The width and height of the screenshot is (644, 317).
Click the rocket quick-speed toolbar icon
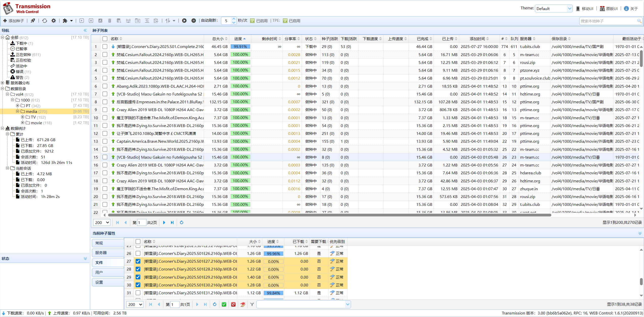tap(33, 21)
